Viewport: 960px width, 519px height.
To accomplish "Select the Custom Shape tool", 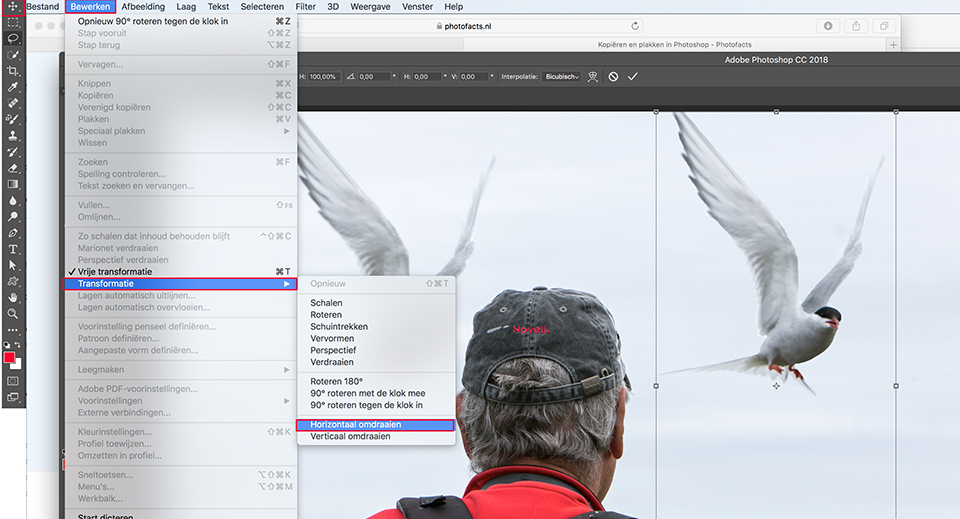I will [x=13, y=282].
